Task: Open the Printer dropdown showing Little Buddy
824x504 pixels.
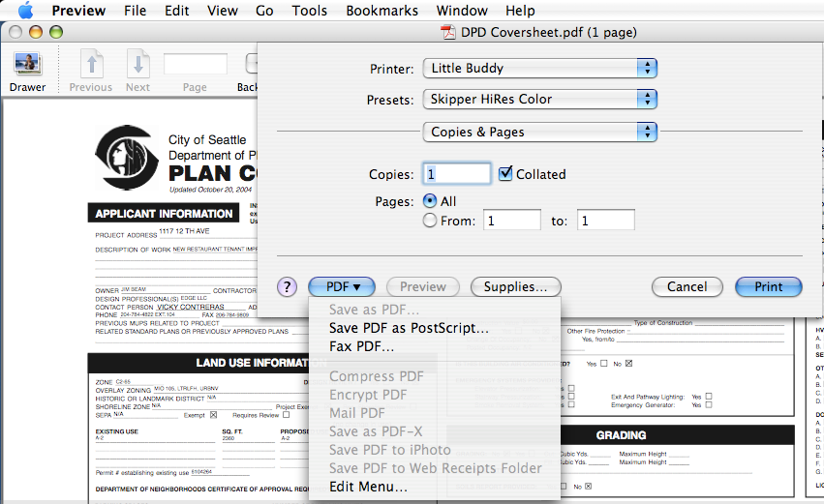Action: click(x=539, y=69)
